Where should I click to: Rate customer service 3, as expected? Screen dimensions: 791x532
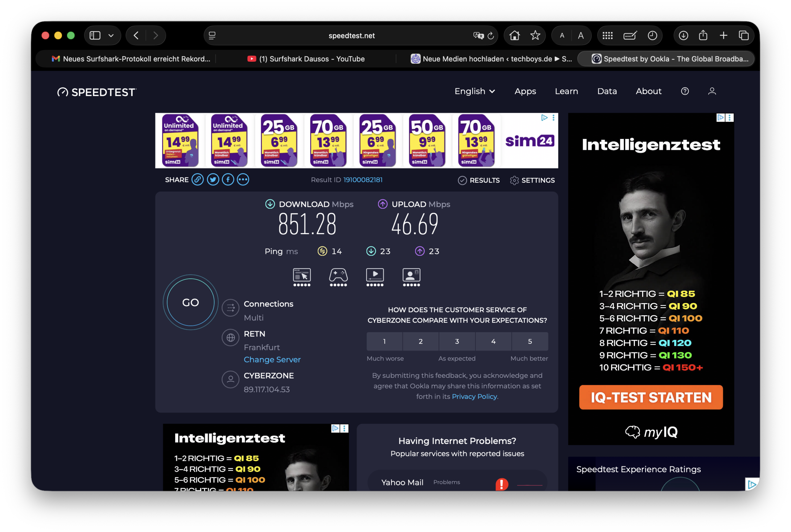tap(457, 341)
